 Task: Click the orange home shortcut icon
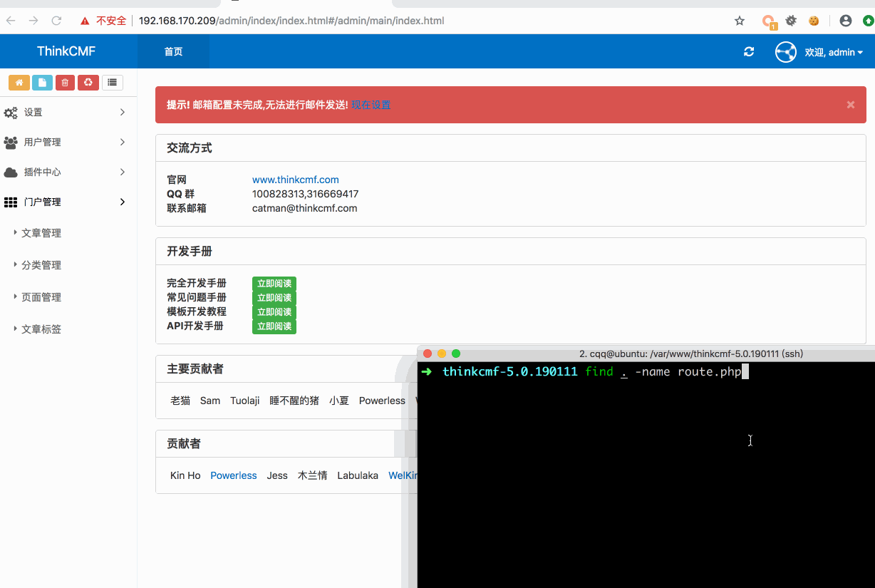tap(19, 83)
